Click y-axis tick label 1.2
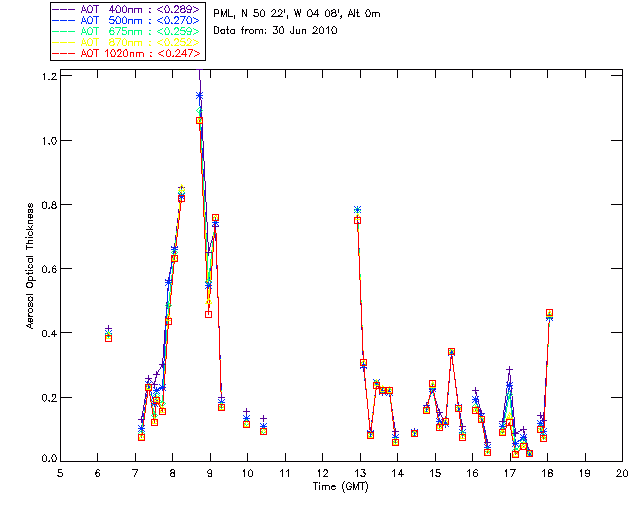This screenshot has width=640, height=512. (x=49, y=76)
